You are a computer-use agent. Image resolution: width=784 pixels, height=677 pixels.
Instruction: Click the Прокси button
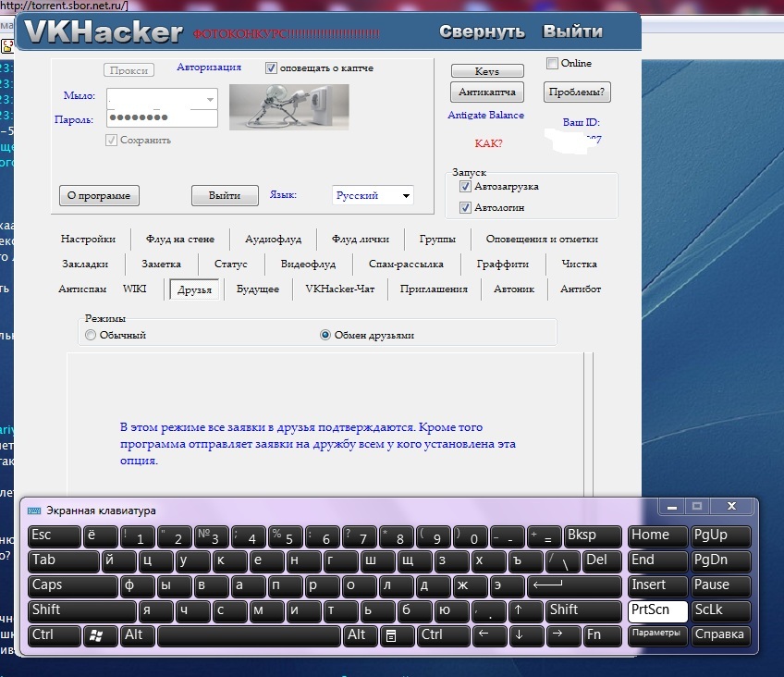(x=129, y=70)
